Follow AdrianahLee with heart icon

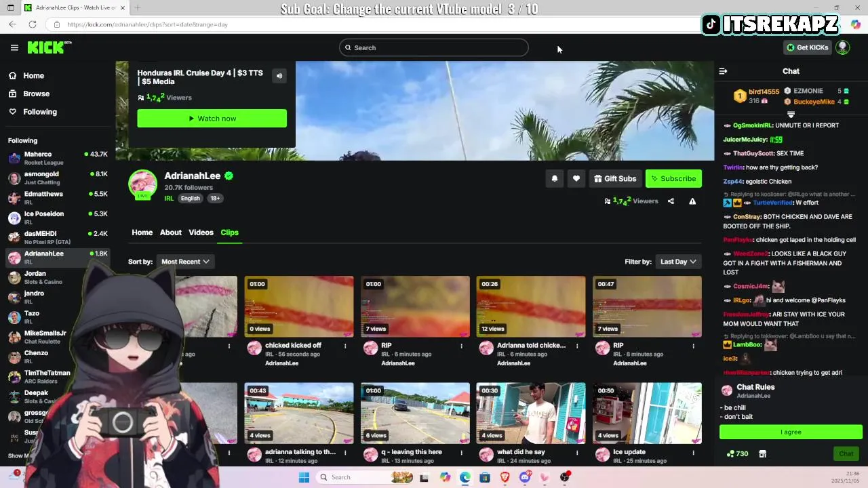point(576,179)
